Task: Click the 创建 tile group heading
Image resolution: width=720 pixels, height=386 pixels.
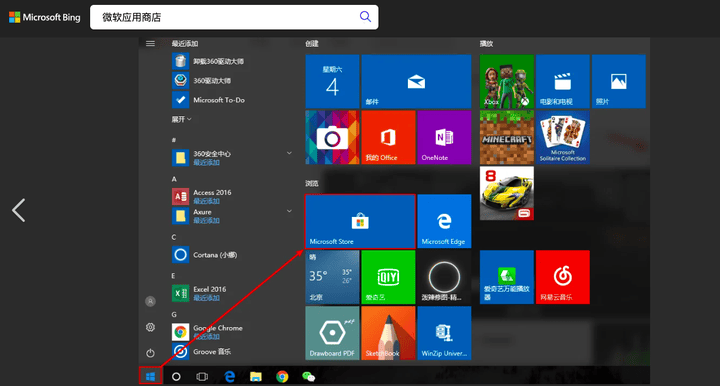Action: 312,44
